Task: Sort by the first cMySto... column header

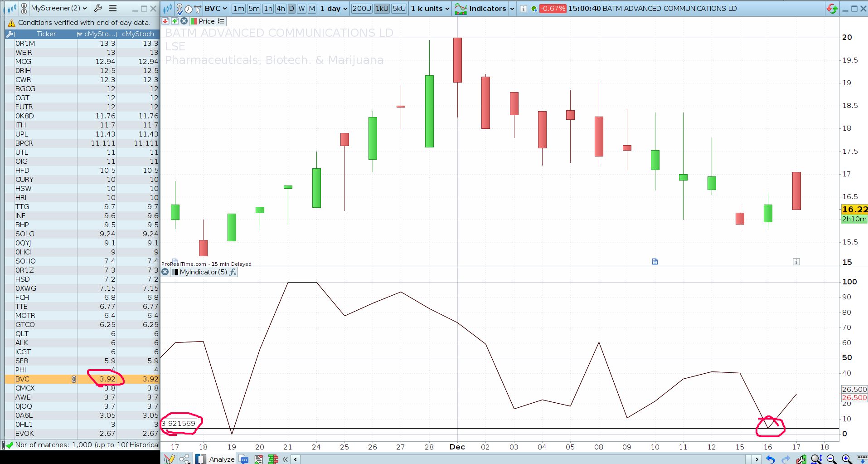Action: [97, 34]
